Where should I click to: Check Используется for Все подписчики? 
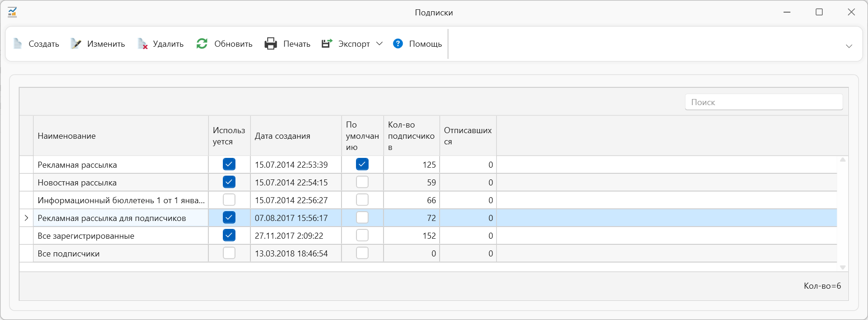pyautogui.click(x=229, y=253)
